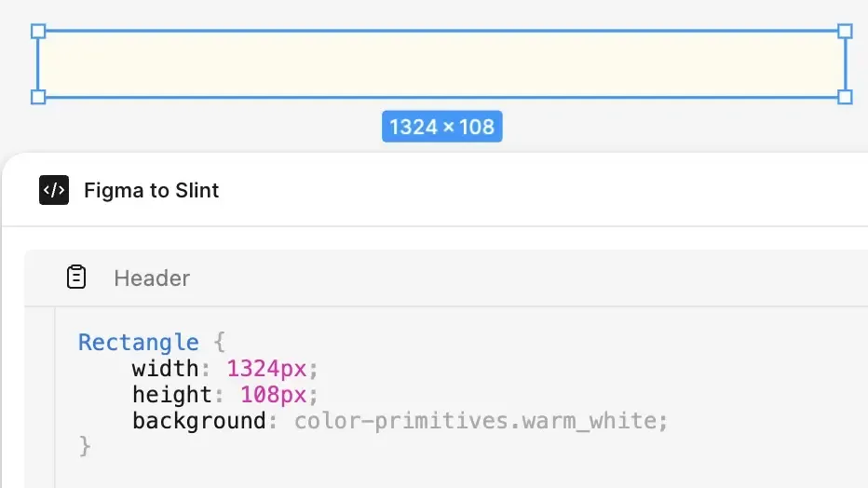Screen dimensions: 868x488
Task: Click the closing brace of the snippet
Action: coord(85,446)
